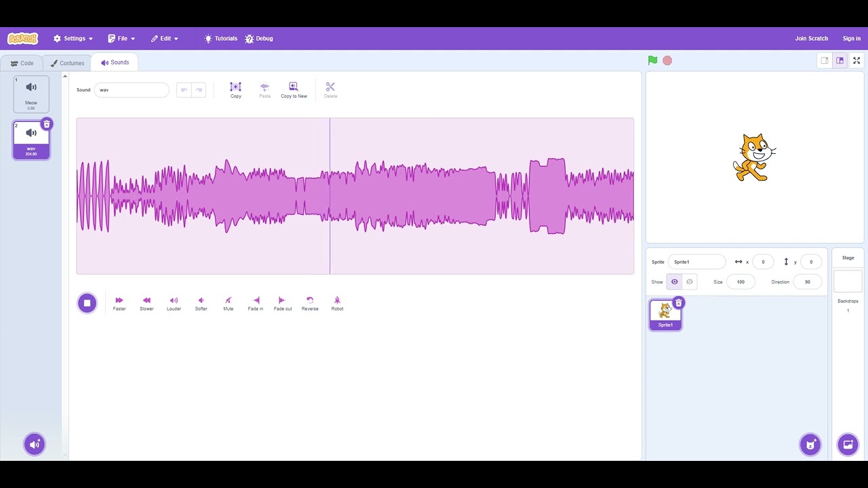Click Choose a Sound button

tap(35, 445)
